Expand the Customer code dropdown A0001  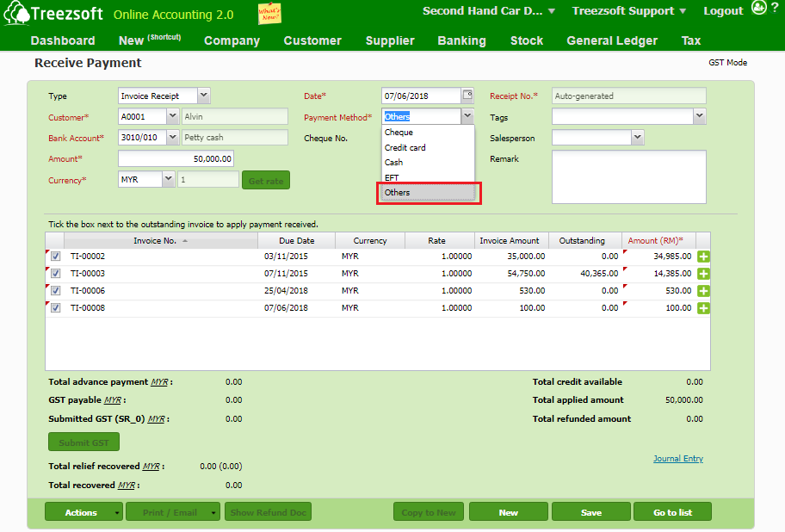pyautogui.click(x=172, y=116)
